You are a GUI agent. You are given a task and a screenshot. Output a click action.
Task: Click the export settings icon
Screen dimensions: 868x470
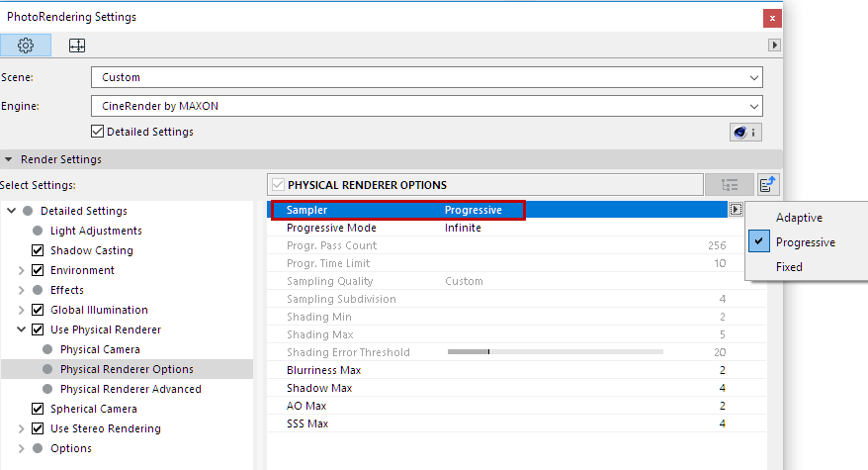pyautogui.click(x=768, y=185)
